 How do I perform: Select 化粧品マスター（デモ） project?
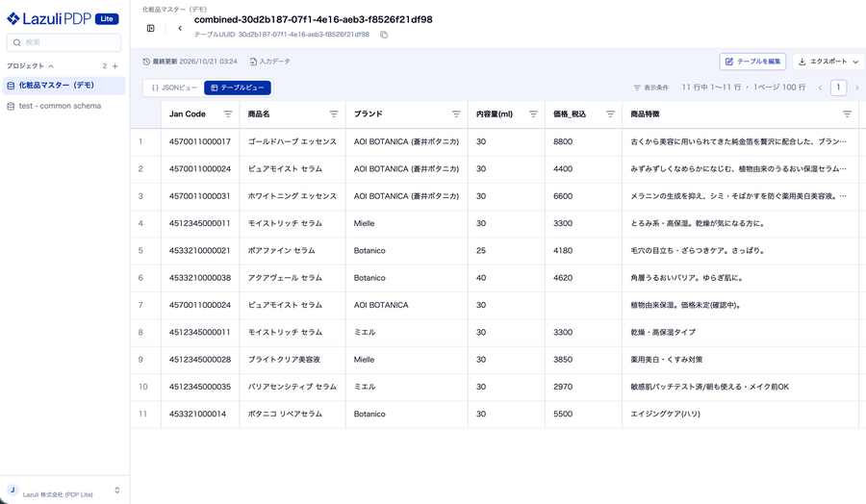[x=64, y=86]
